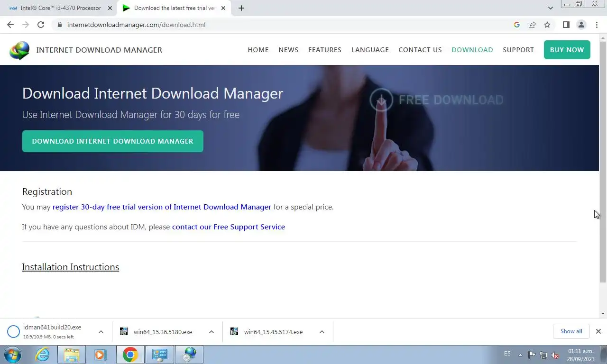
Task: Open FEATURES menu item
Action: [x=325, y=50]
